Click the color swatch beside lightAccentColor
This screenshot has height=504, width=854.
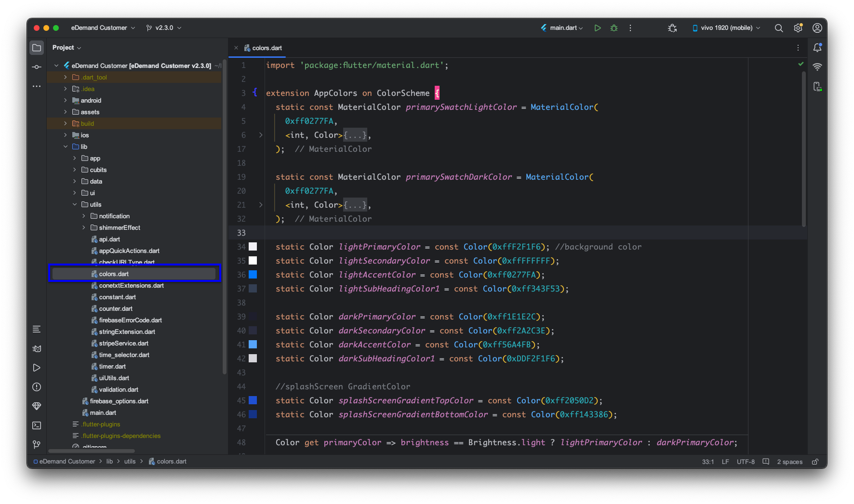(x=253, y=275)
